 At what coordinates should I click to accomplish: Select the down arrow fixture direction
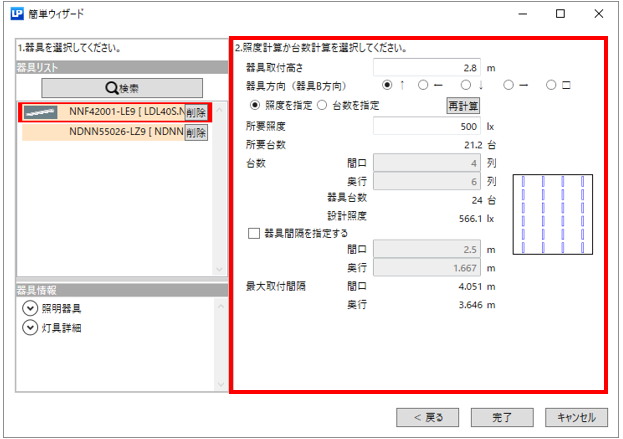tap(466, 86)
